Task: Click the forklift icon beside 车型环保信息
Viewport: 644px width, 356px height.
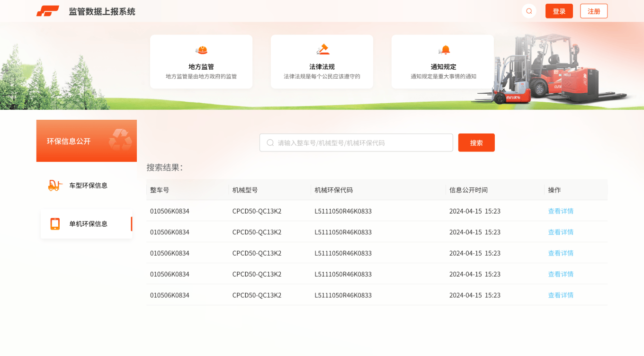Action: (55, 186)
